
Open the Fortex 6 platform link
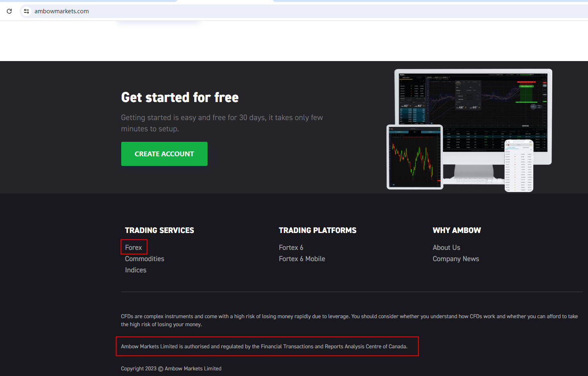point(291,247)
